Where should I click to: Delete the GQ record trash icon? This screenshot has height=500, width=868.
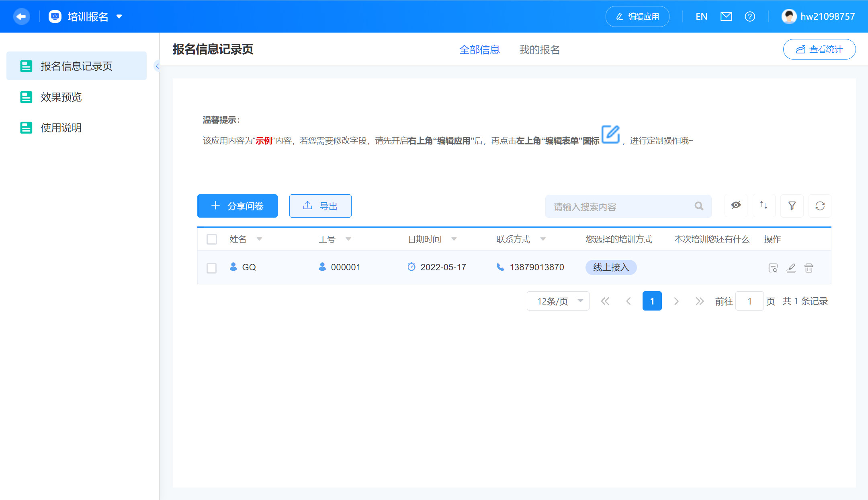[809, 268]
